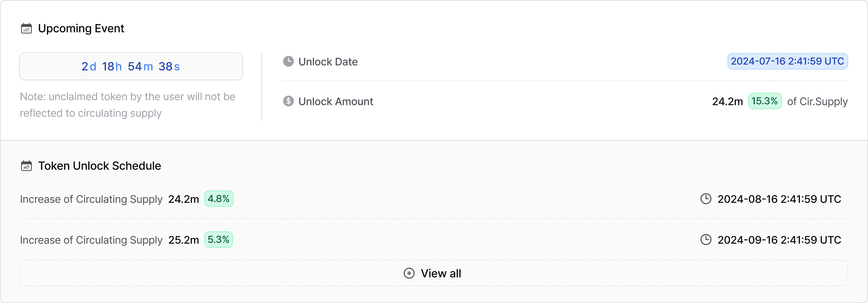Viewport: 868px width, 303px height.
Task: Click the 15.3% circulating supply badge
Action: point(764,101)
